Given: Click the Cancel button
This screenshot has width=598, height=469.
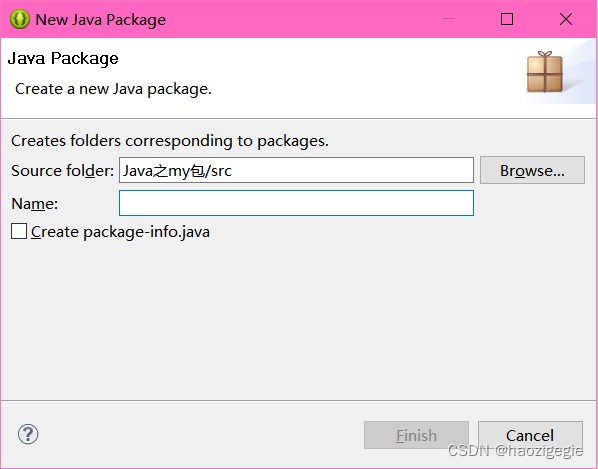Looking at the screenshot, I should [530, 435].
